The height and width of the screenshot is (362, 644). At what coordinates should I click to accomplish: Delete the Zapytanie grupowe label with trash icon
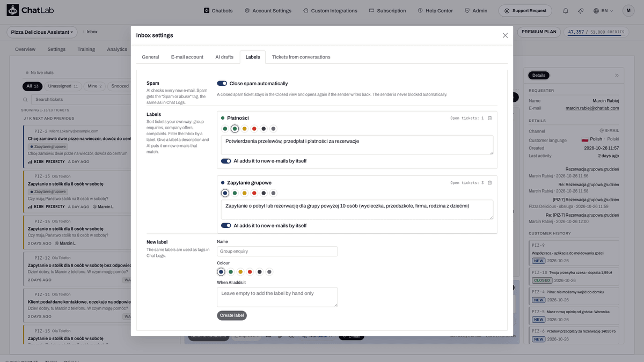pyautogui.click(x=489, y=183)
